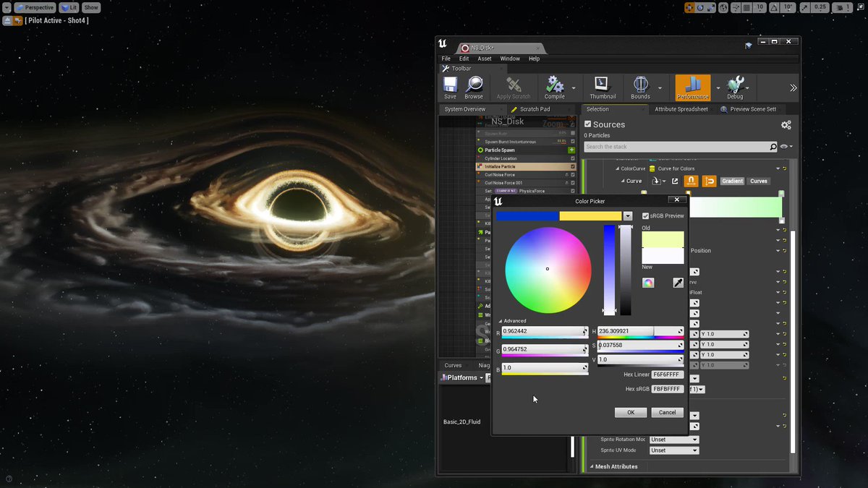Screen dimensions: 868x488
Task: Add a module to Particle Spawn
Action: [571, 150]
